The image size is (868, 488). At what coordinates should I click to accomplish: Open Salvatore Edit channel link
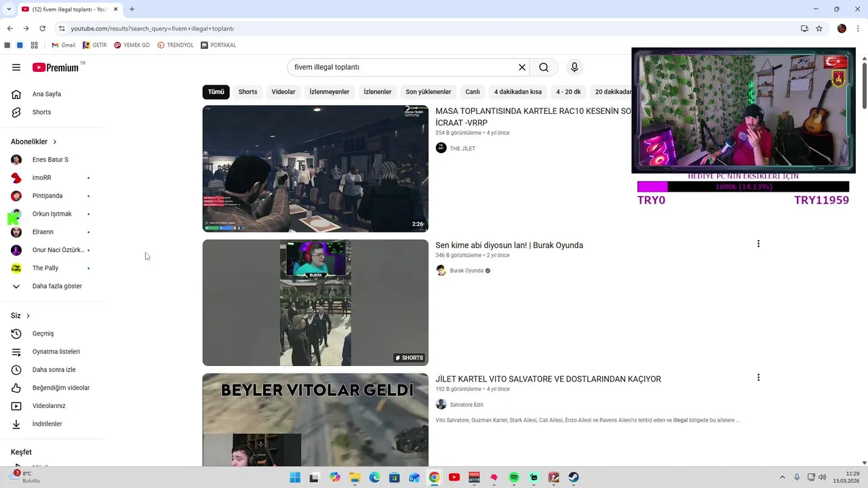[467, 405]
